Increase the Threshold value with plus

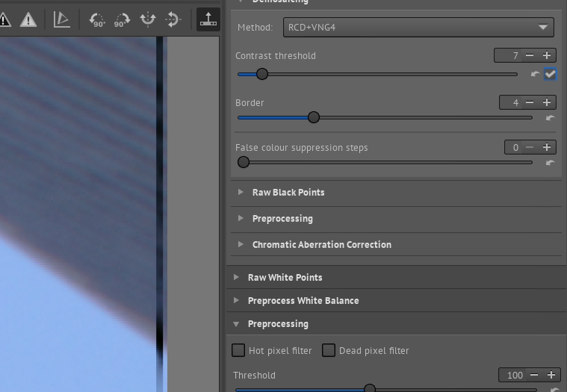pos(551,375)
